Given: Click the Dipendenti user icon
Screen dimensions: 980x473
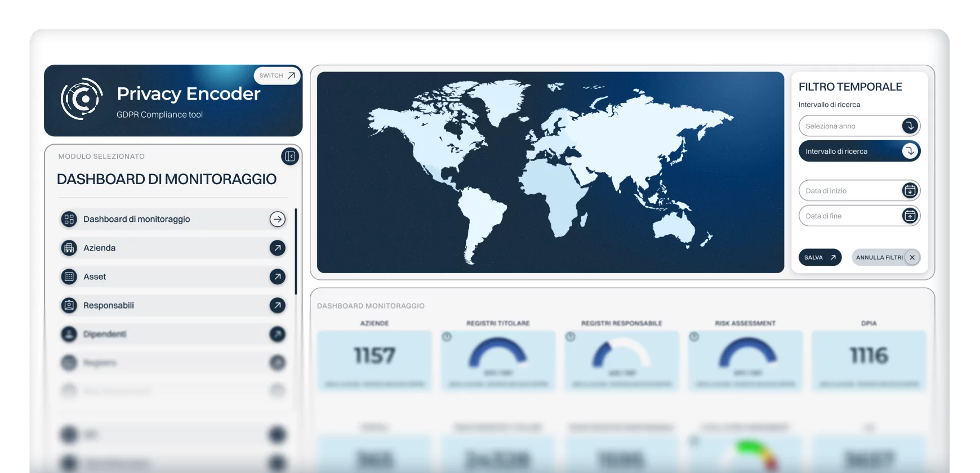Looking at the screenshot, I should pyautogui.click(x=69, y=334).
